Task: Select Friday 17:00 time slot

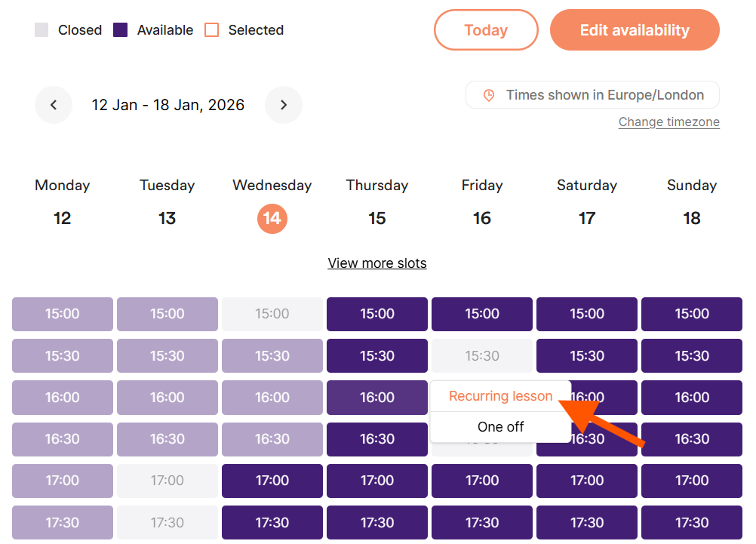Action: click(x=482, y=481)
